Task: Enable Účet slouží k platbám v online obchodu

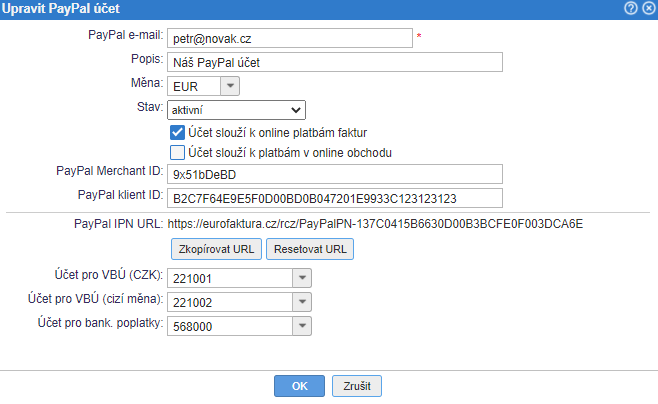Action: [177, 152]
